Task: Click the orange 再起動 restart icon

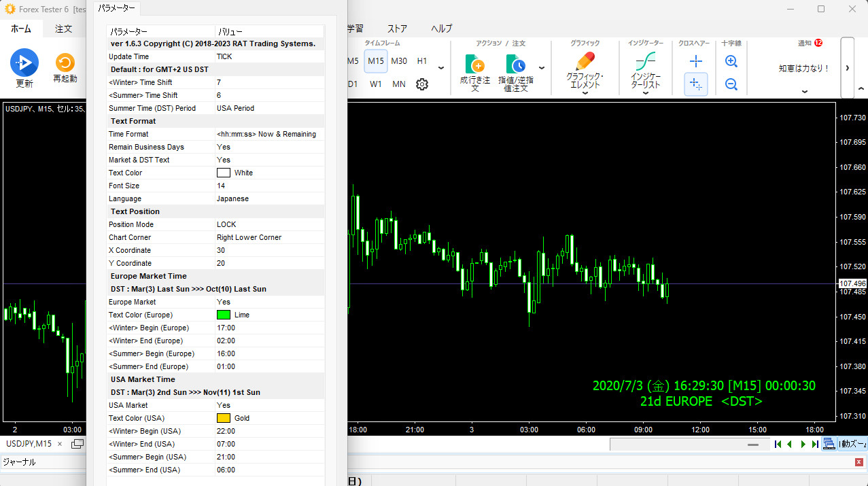Action: 65,63
